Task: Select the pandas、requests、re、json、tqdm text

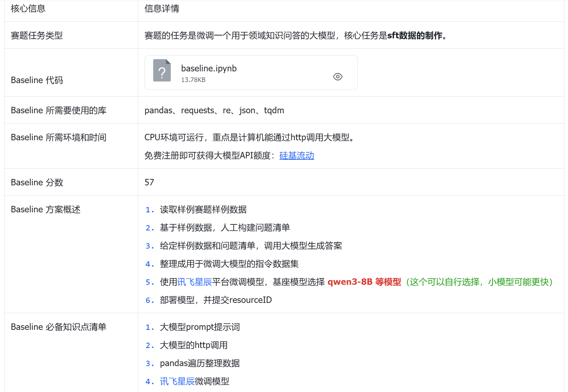Action: tap(214, 110)
